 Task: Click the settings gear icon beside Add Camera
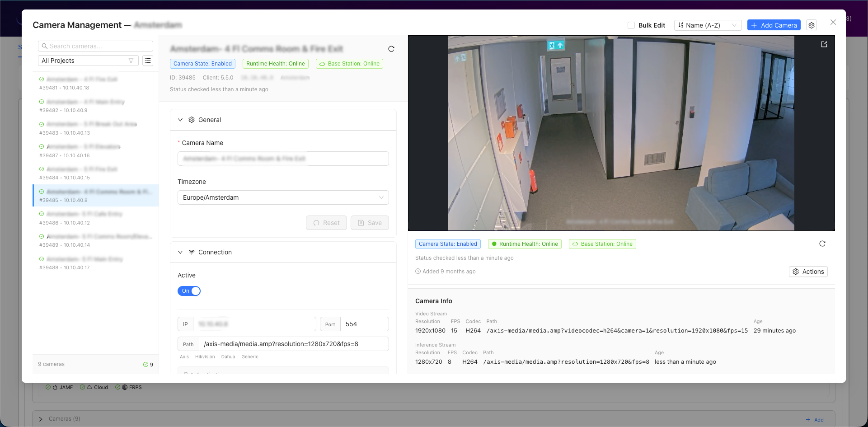pyautogui.click(x=812, y=25)
